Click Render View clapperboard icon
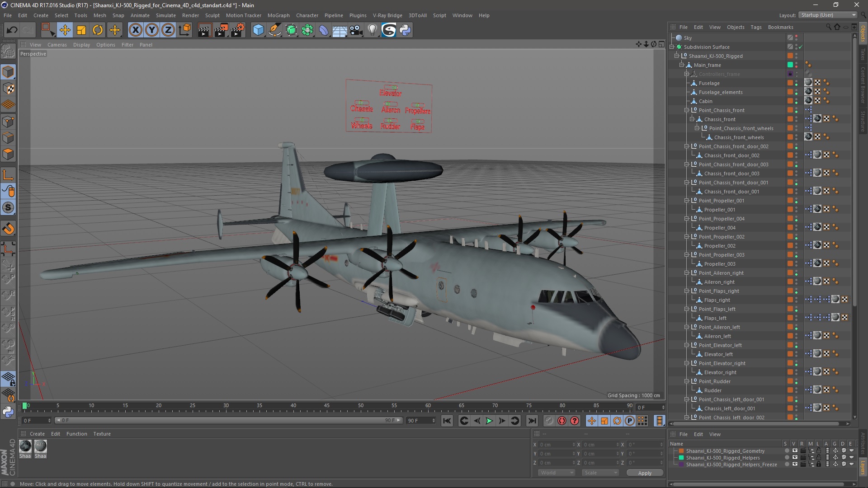868x488 pixels. pos(204,30)
